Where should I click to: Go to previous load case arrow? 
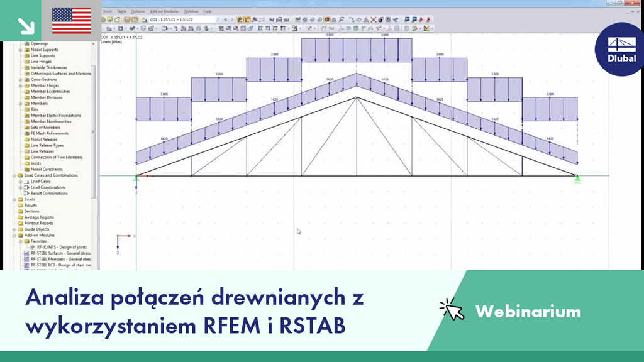(x=225, y=19)
